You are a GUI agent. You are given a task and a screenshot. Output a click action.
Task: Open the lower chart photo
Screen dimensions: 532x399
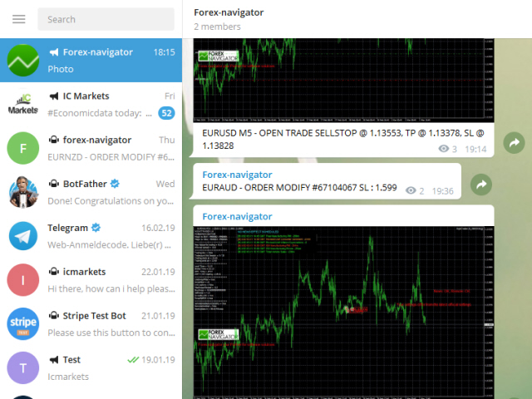coord(343,313)
